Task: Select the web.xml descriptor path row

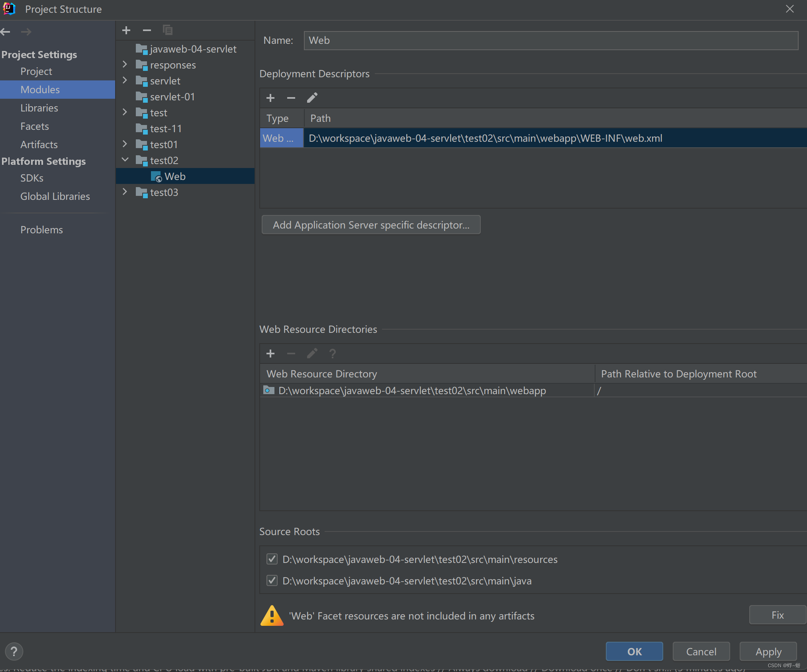Action: (485, 138)
